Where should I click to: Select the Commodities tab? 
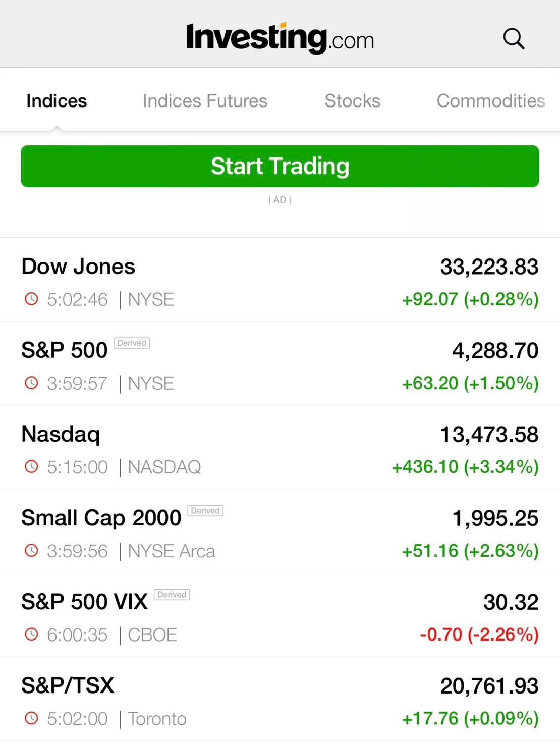pos(490,101)
